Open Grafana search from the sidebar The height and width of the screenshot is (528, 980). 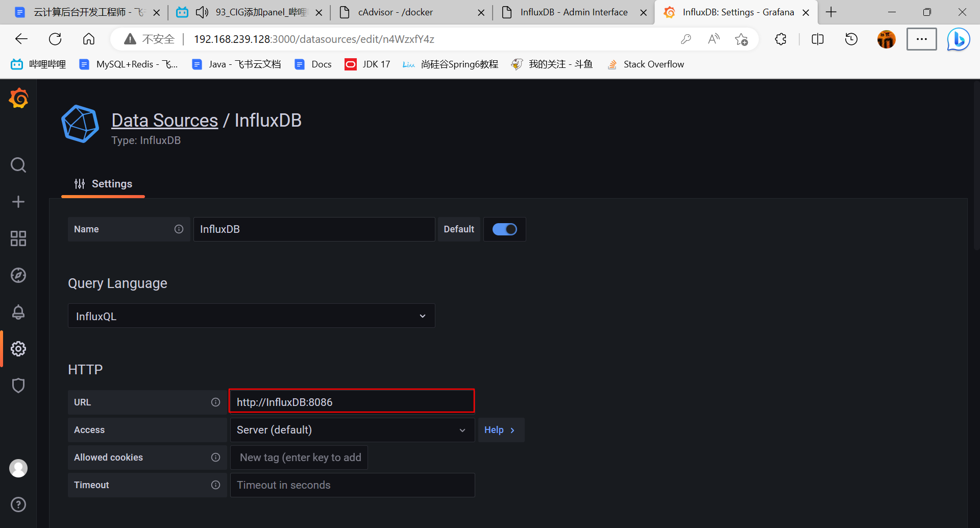pyautogui.click(x=18, y=165)
